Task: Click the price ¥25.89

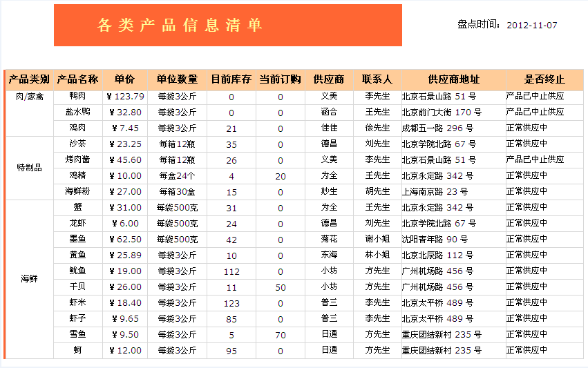Action: click(x=125, y=255)
